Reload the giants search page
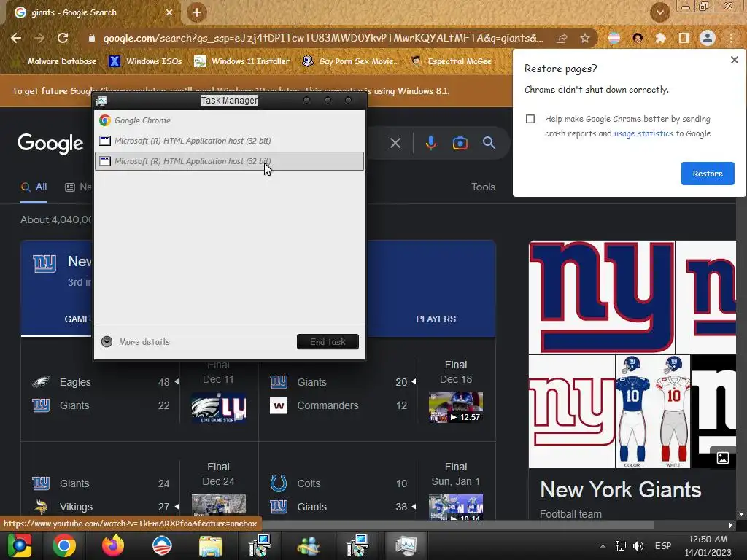 pyautogui.click(x=63, y=38)
